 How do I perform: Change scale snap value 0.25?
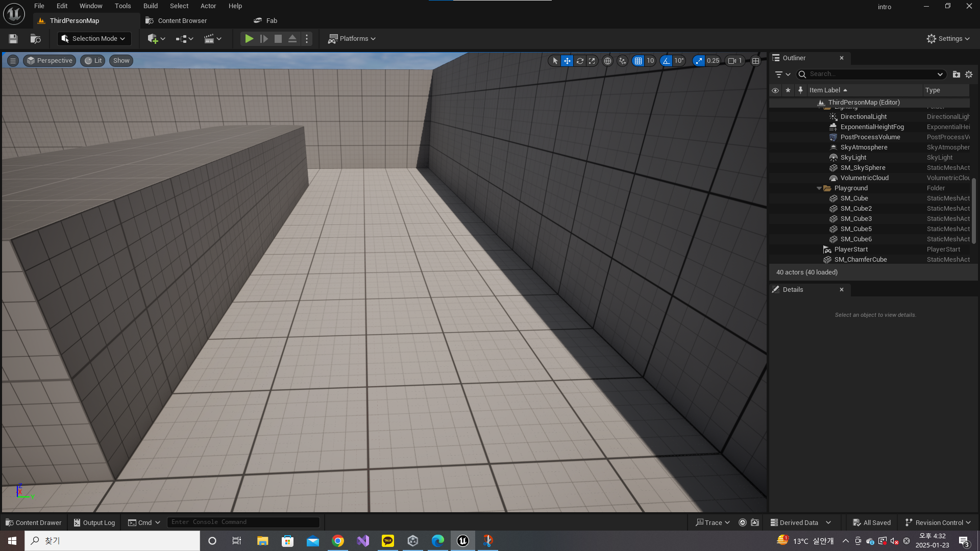pyautogui.click(x=713, y=61)
